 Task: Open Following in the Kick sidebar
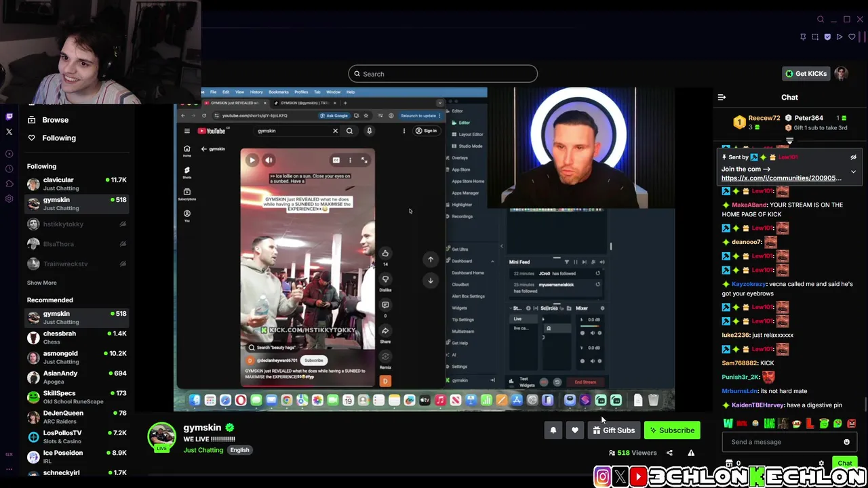pyautogui.click(x=52, y=138)
